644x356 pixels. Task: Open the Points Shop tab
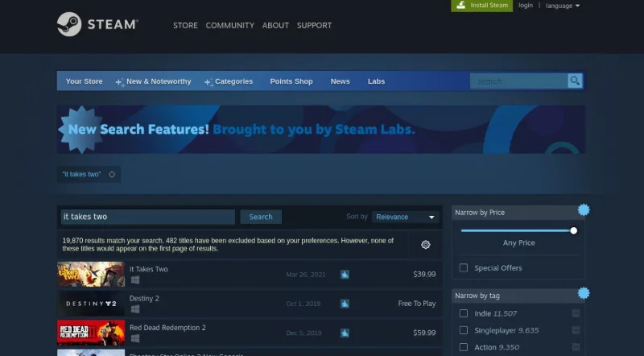pyautogui.click(x=291, y=81)
